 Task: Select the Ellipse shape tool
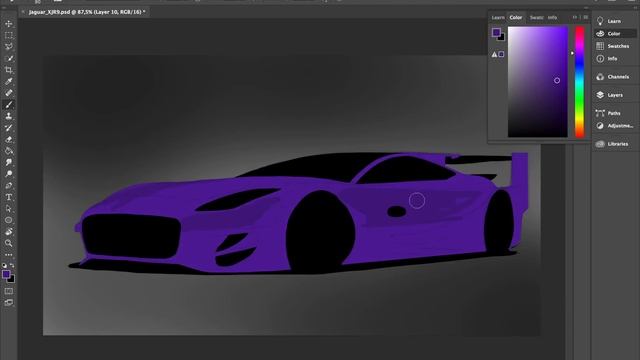point(9,220)
